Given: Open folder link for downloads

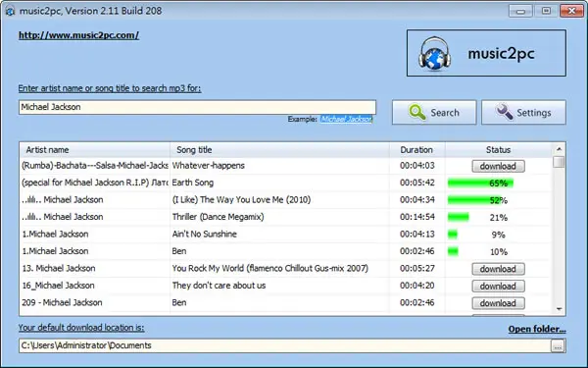Looking at the screenshot, I should (537, 329).
